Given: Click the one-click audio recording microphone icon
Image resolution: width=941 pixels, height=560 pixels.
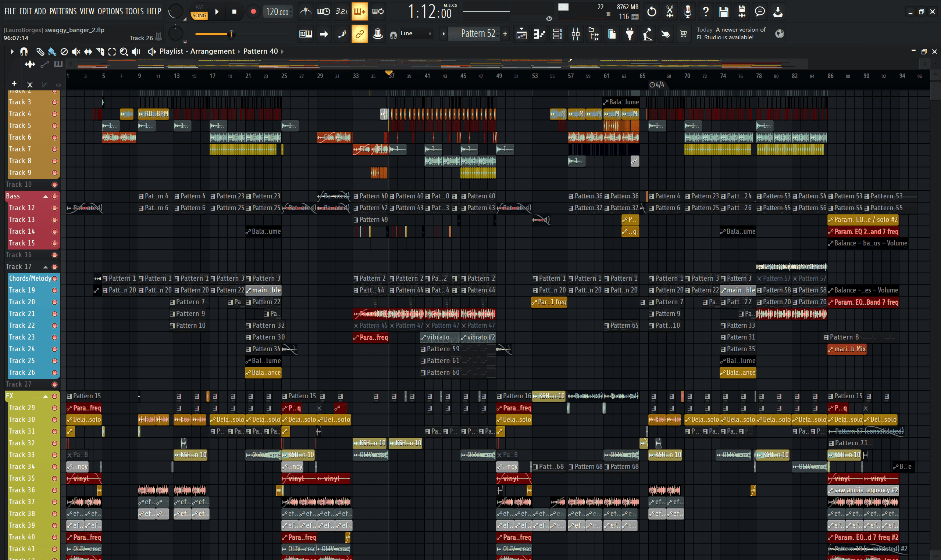Looking at the screenshot, I should pos(688,12).
